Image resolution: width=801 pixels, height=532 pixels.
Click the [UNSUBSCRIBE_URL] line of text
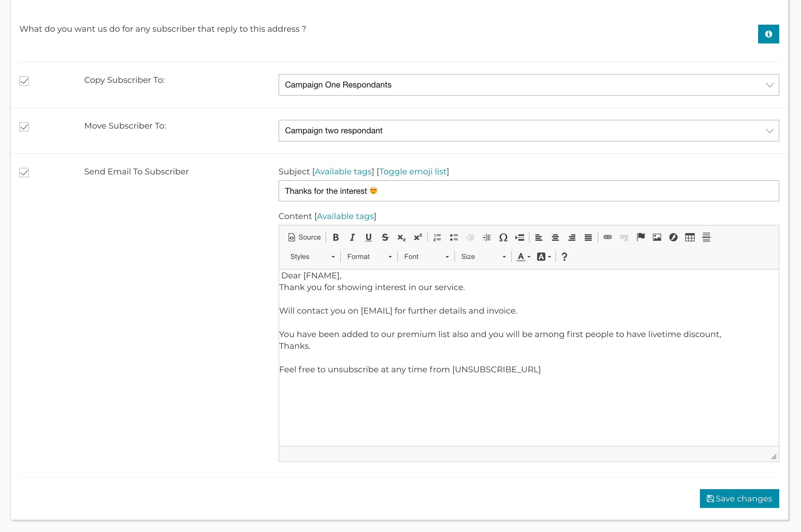pyautogui.click(x=410, y=369)
